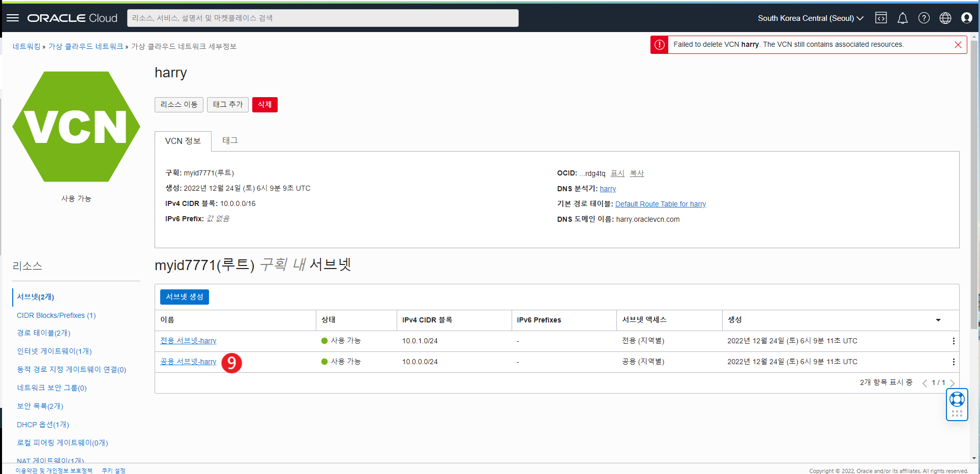The image size is (980, 474).
Task: Select 네트워크 보안 그룹(0) resource
Action: [52, 388]
